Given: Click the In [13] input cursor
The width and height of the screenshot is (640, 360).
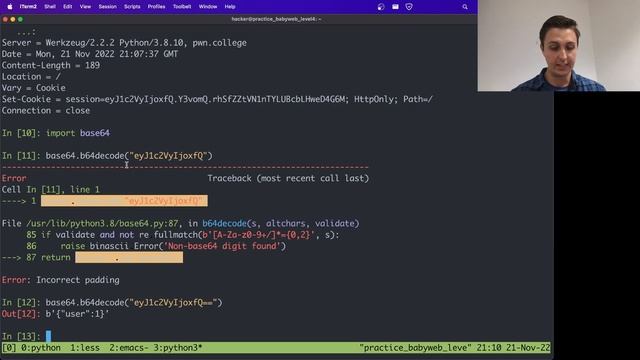Looking at the screenshot, I should (x=49, y=336).
